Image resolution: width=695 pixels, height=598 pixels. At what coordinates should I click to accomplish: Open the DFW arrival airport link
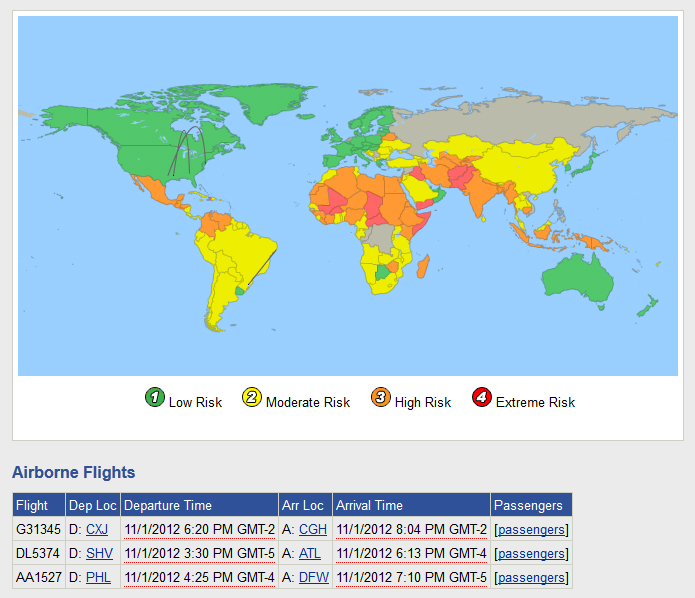(313, 577)
